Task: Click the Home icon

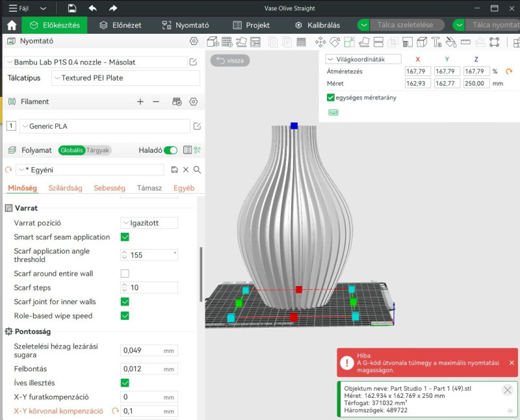Action: tap(12, 25)
